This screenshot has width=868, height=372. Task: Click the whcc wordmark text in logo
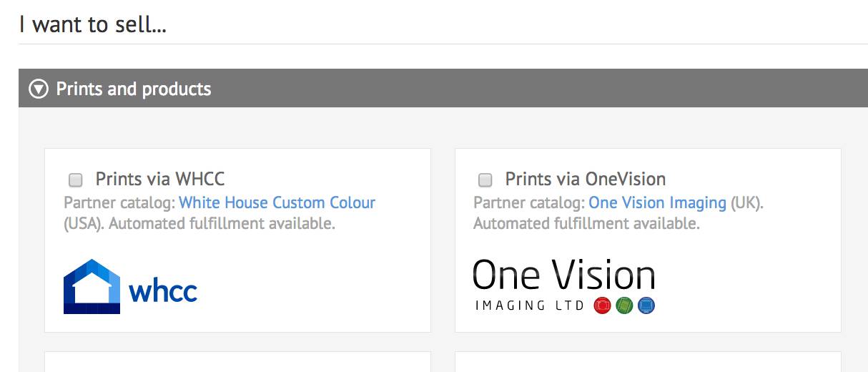(163, 291)
